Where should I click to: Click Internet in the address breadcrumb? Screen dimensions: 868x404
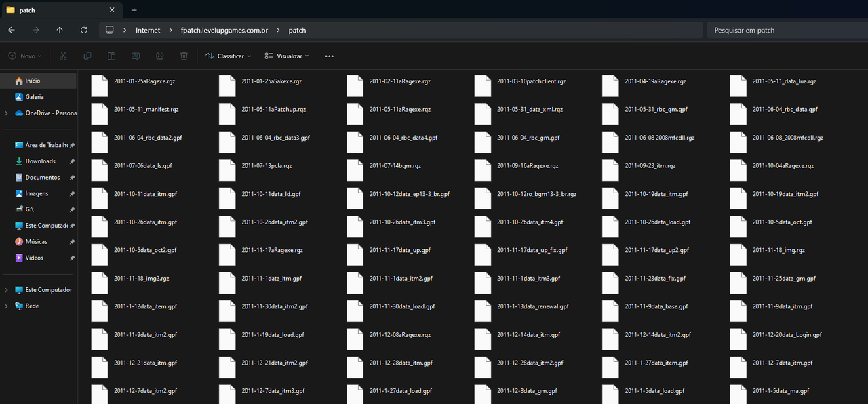coord(148,30)
